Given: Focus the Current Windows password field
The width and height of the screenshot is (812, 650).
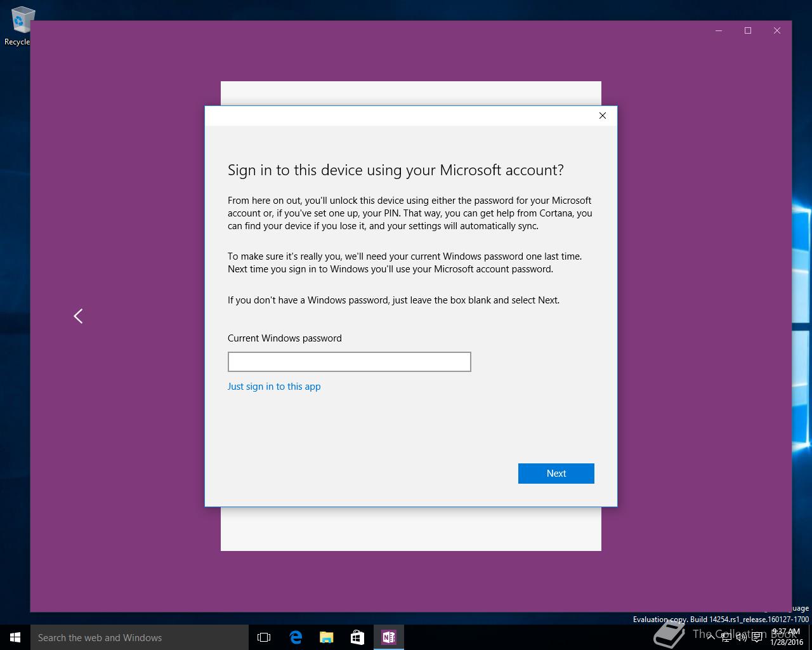Looking at the screenshot, I should click(349, 362).
